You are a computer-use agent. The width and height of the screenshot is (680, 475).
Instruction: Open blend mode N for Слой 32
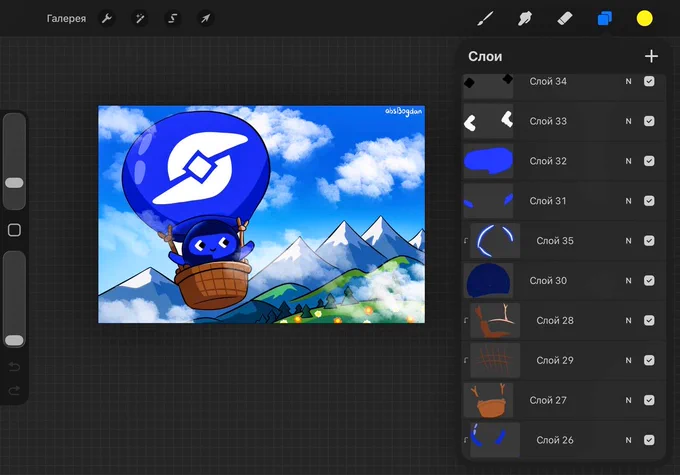click(628, 161)
